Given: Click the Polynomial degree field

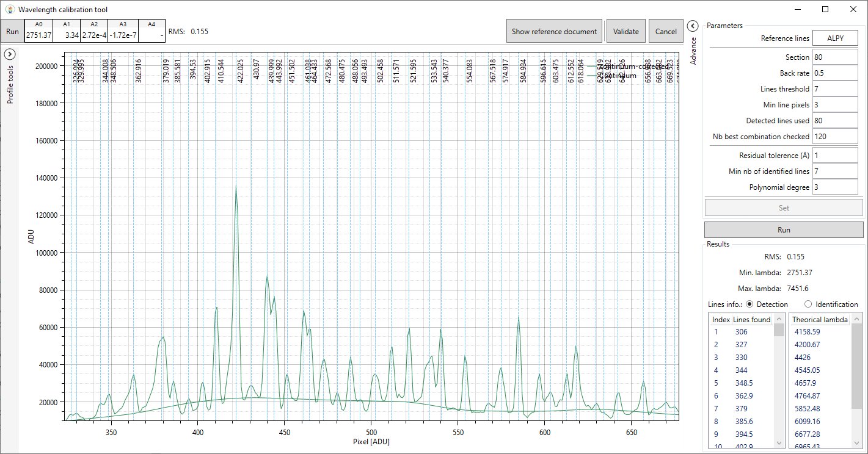Looking at the screenshot, I should tap(835, 187).
